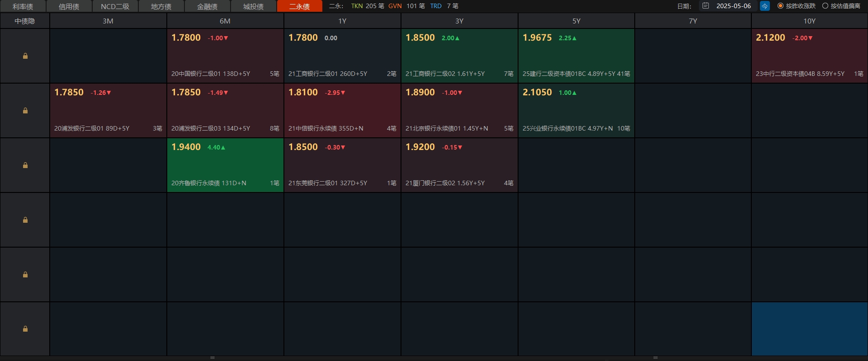
Task: Open the calendar icon next to date
Action: (x=706, y=6)
